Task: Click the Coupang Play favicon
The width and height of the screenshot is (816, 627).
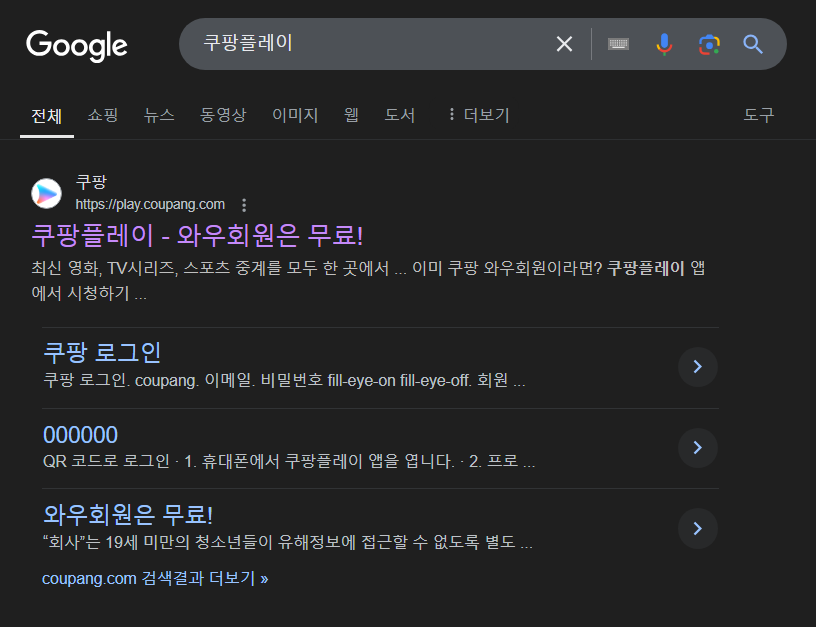Action: click(x=46, y=193)
